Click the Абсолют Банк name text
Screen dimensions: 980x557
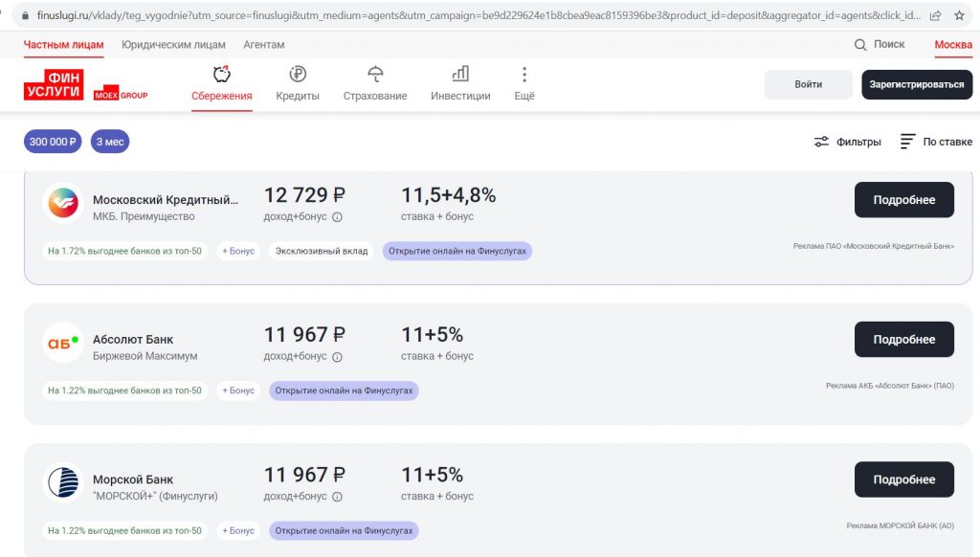click(x=133, y=340)
